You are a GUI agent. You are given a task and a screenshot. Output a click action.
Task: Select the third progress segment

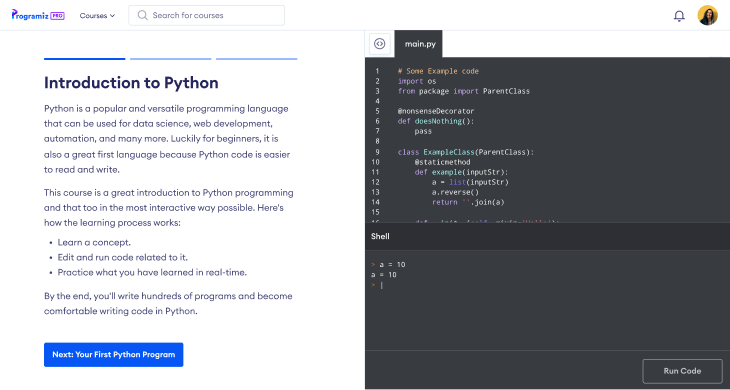point(257,59)
